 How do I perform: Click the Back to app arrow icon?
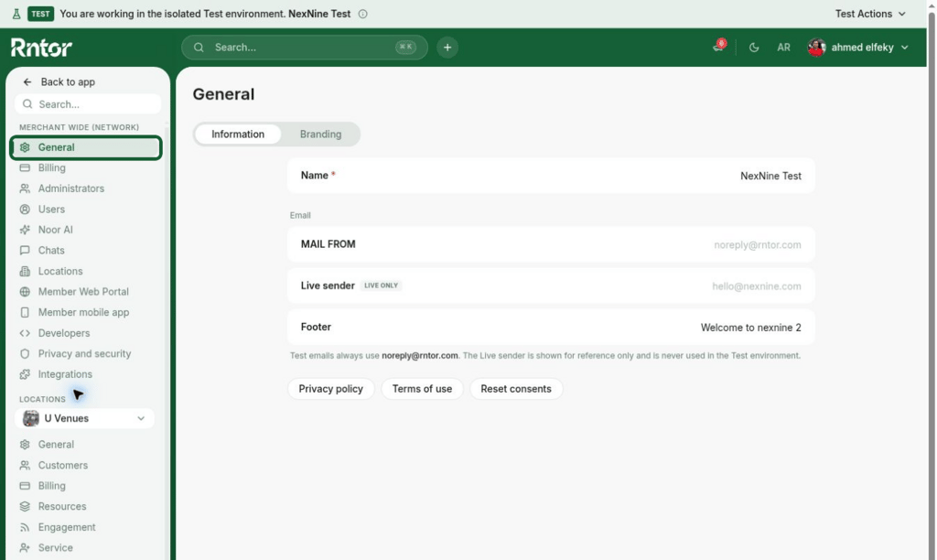coord(27,81)
